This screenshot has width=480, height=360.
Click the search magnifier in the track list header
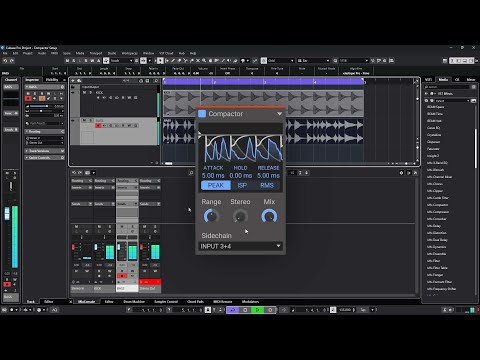[x=156, y=81]
